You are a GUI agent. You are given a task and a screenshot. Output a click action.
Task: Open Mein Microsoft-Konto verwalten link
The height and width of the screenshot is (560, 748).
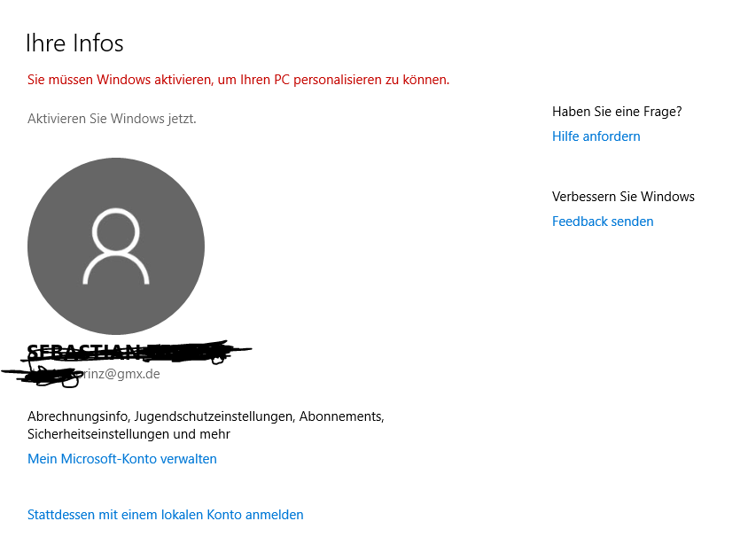pos(122,459)
